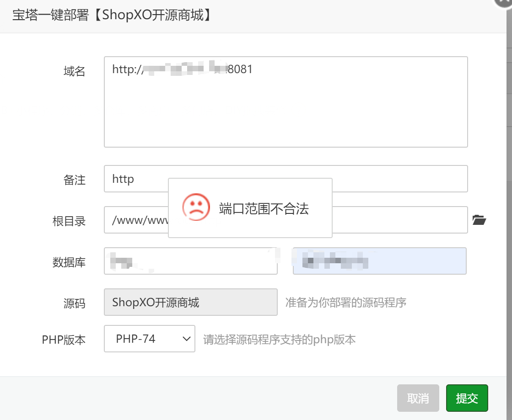
Task: Click the sad face error icon
Action: (x=196, y=207)
